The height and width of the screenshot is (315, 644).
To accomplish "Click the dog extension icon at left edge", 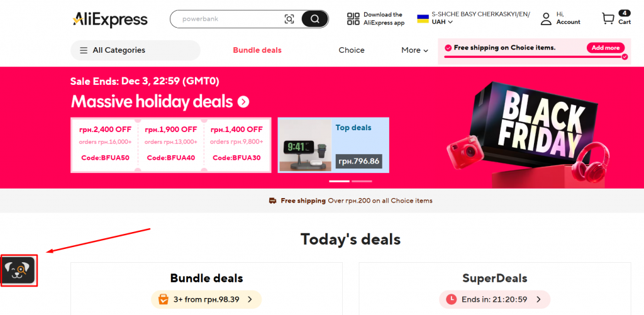I will click(x=19, y=270).
